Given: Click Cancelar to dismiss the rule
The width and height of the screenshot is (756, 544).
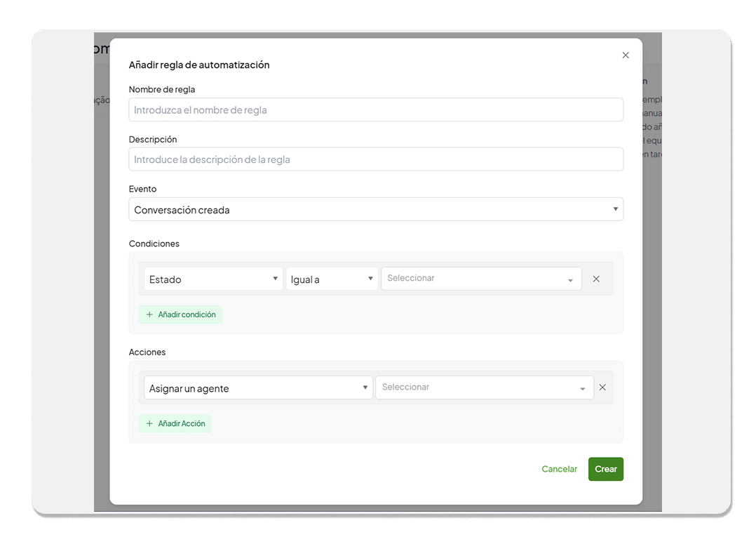Looking at the screenshot, I should point(559,469).
